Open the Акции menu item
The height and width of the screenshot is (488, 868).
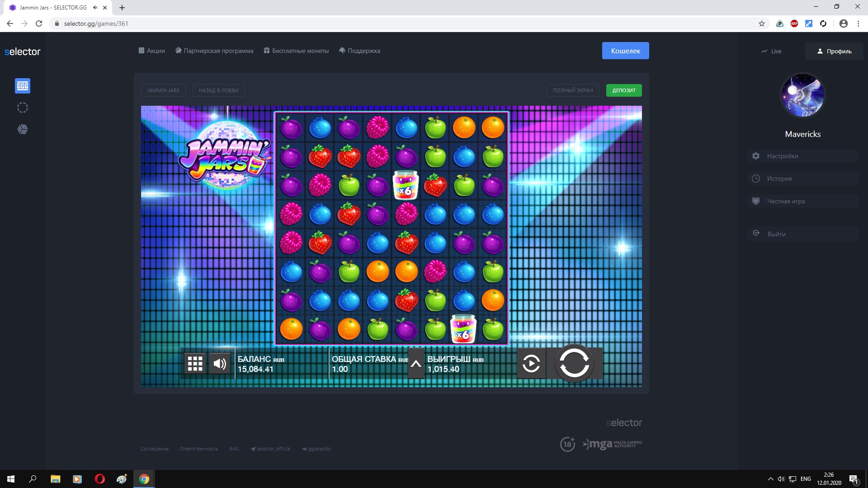click(x=152, y=51)
